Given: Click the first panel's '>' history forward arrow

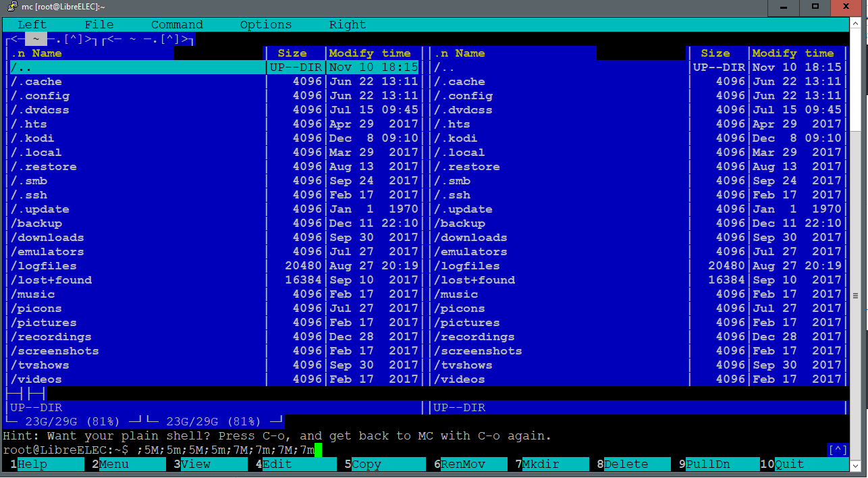Looking at the screenshot, I should (88, 39).
